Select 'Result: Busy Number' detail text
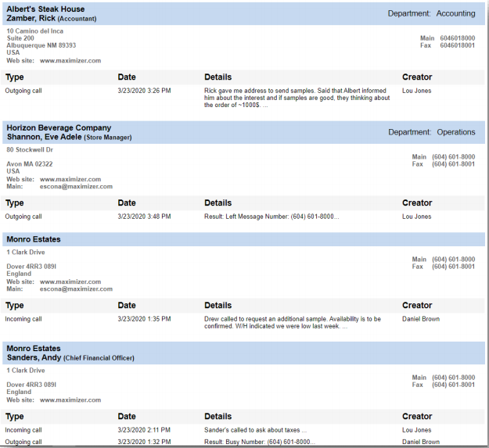The image size is (489, 448). (x=260, y=442)
